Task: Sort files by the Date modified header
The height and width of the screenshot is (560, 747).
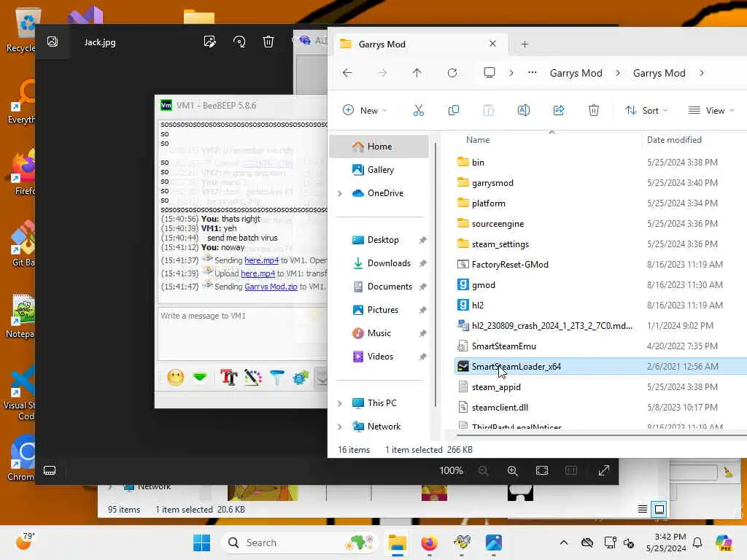Action: pyautogui.click(x=674, y=140)
